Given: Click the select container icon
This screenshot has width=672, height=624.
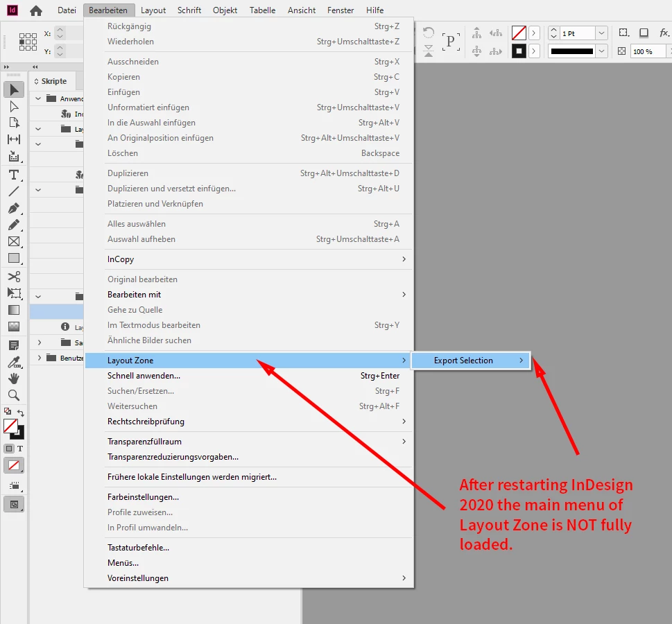Looking at the screenshot, I should pyautogui.click(x=476, y=33).
